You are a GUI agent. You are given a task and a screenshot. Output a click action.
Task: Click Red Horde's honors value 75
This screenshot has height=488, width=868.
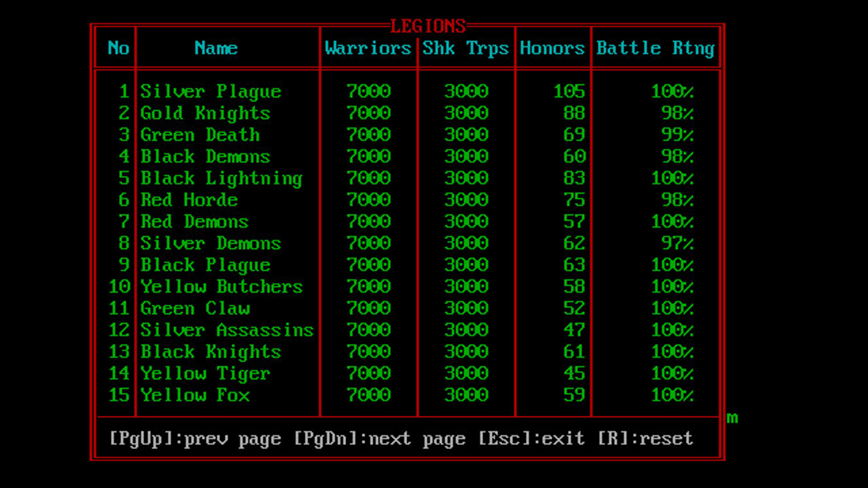point(574,200)
